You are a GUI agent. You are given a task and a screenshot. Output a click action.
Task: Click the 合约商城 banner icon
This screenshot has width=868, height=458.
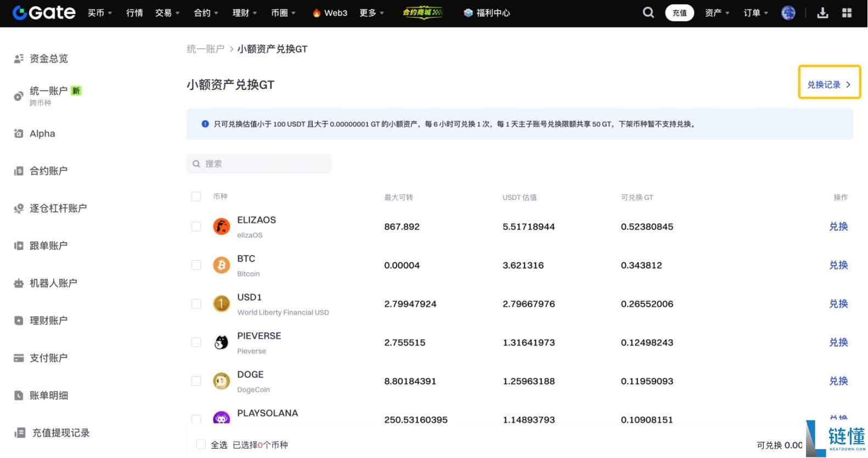423,12
